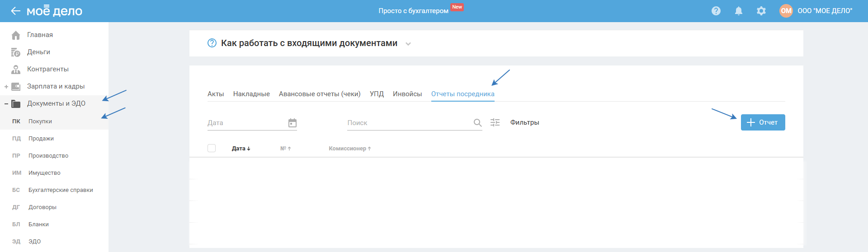Open the help question mark icon
This screenshot has height=252, width=868.
click(x=716, y=11)
